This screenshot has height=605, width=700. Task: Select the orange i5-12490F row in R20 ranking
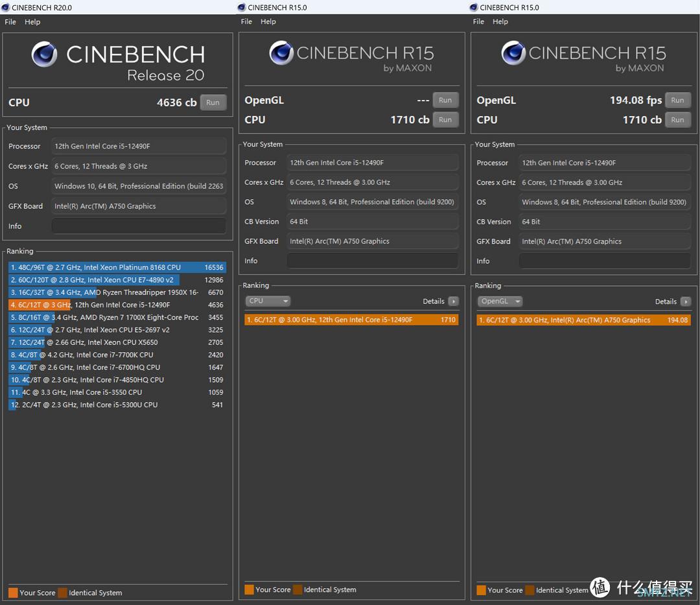(x=117, y=305)
